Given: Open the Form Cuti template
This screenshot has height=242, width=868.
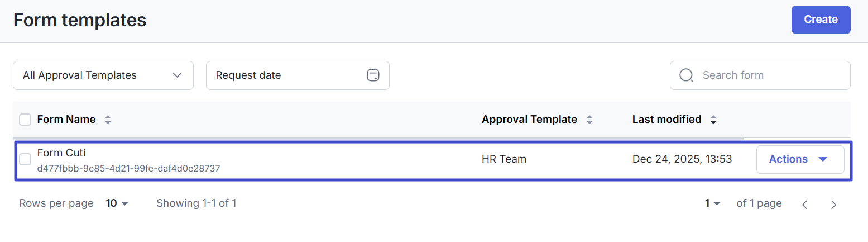Looking at the screenshot, I should tap(61, 153).
